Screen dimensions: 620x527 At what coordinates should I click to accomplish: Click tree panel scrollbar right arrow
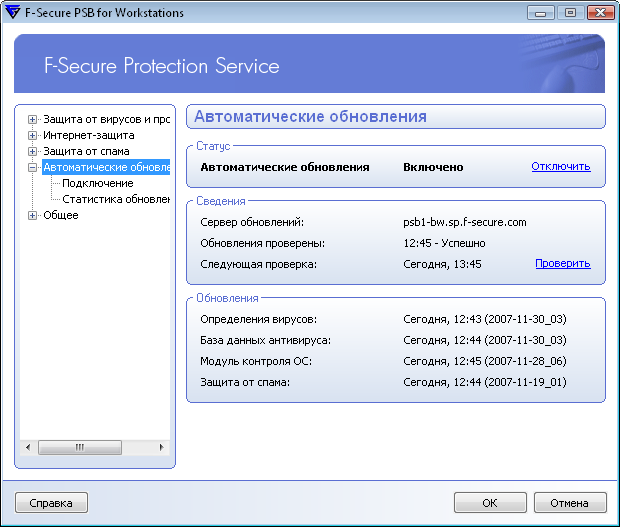coord(161,448)
